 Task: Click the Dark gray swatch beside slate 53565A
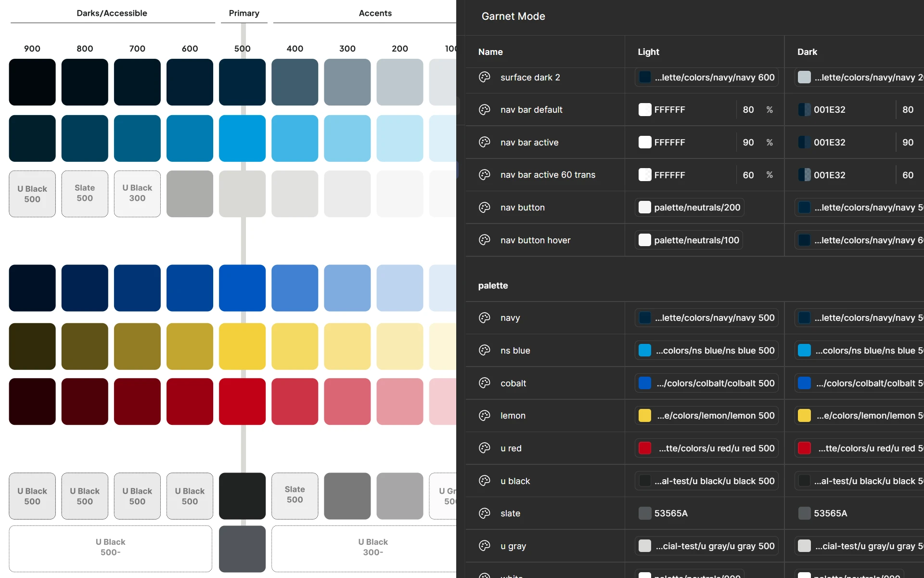pos(804,513)
